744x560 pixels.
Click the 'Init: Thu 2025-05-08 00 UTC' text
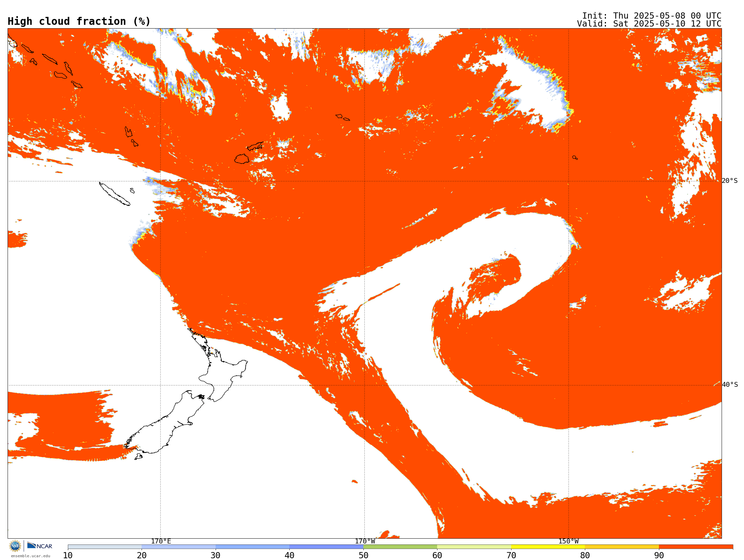(x=652, y=16)
